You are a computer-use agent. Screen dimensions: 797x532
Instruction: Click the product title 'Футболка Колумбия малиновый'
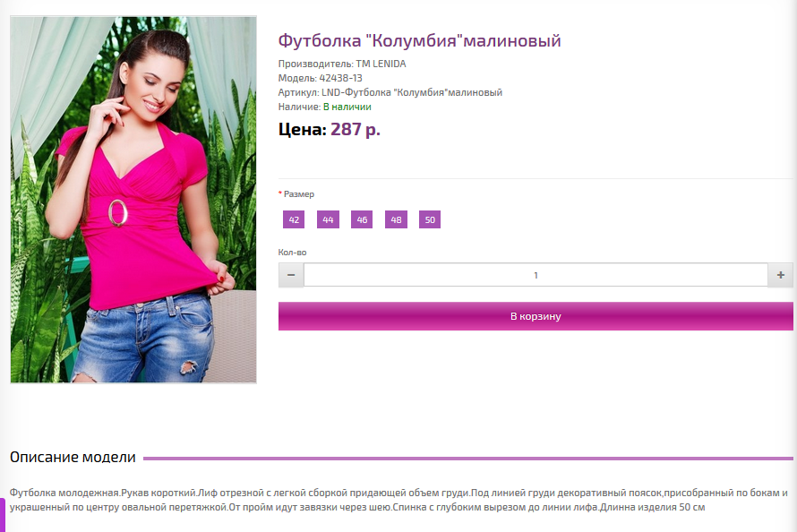point(419,40)
